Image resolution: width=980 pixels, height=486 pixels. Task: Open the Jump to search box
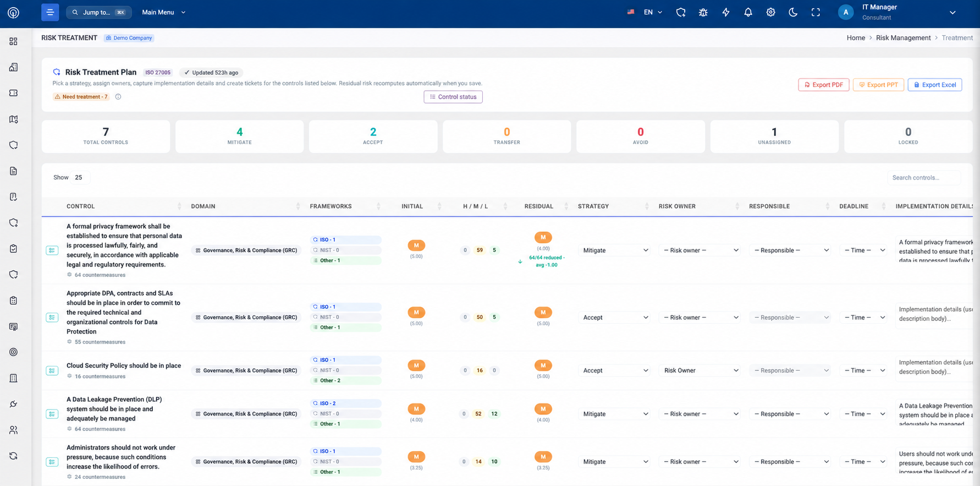(x=99, y=12)
